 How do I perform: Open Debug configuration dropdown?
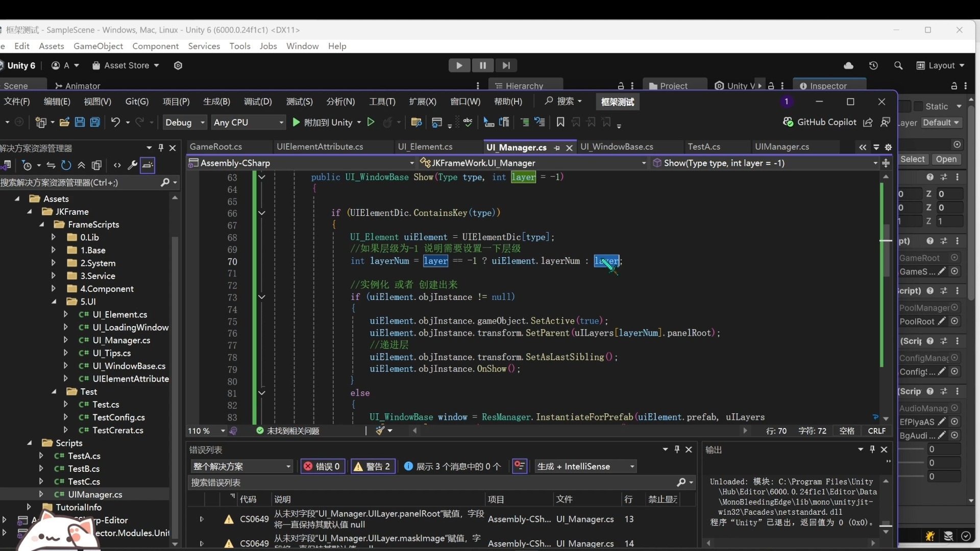[185, 122]
